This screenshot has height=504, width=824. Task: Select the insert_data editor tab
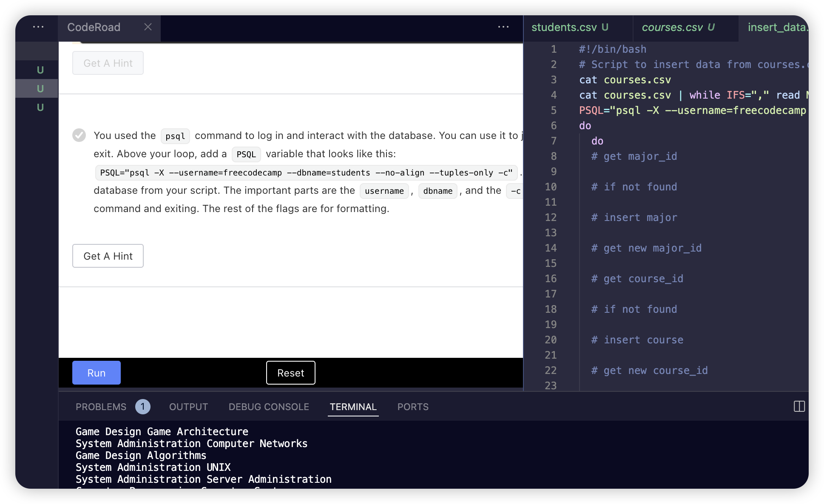776,28
